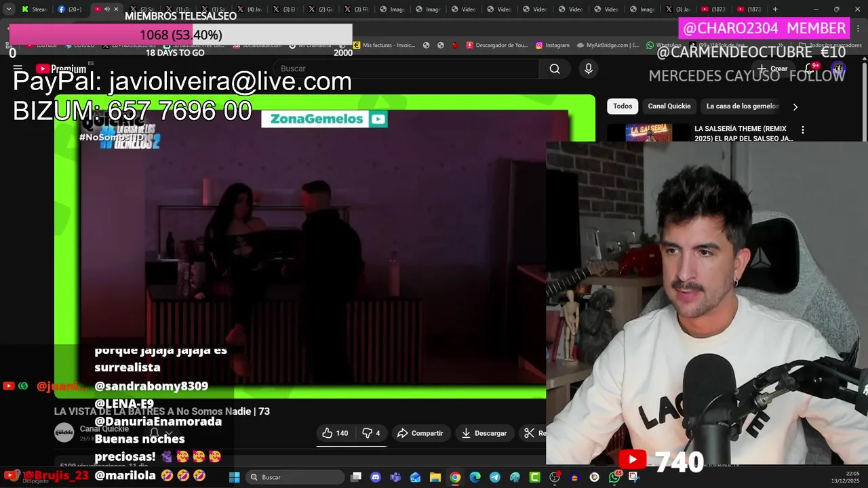Open Camtasia green icon on the taskbar
Screen dimensions: 868x488
[x=535, y=477]
